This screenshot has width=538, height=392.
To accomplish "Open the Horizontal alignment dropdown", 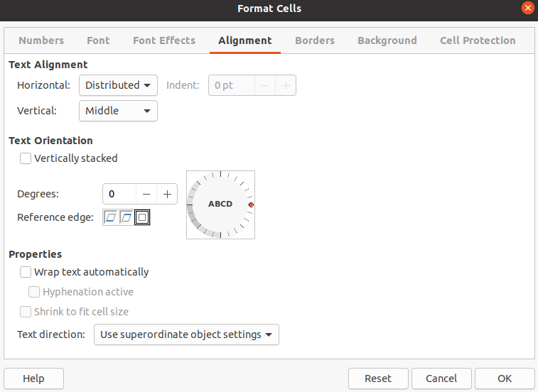I will pos(118,85).
